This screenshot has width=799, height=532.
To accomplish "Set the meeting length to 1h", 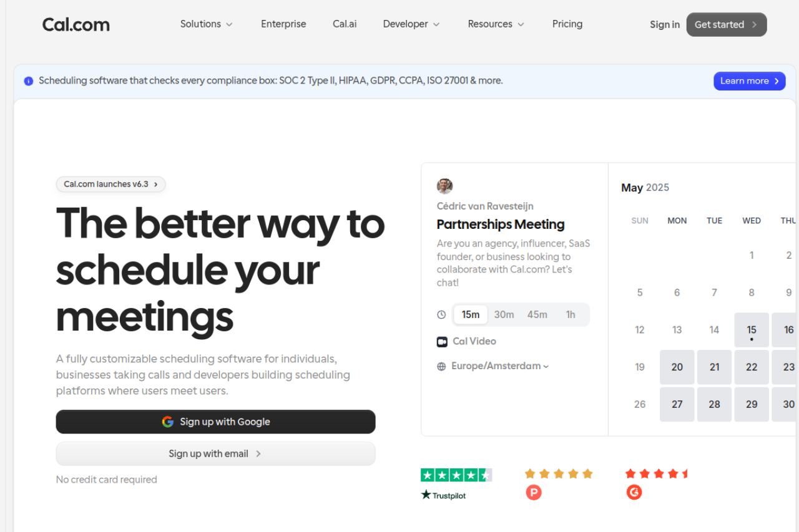I will click(571, 315).
